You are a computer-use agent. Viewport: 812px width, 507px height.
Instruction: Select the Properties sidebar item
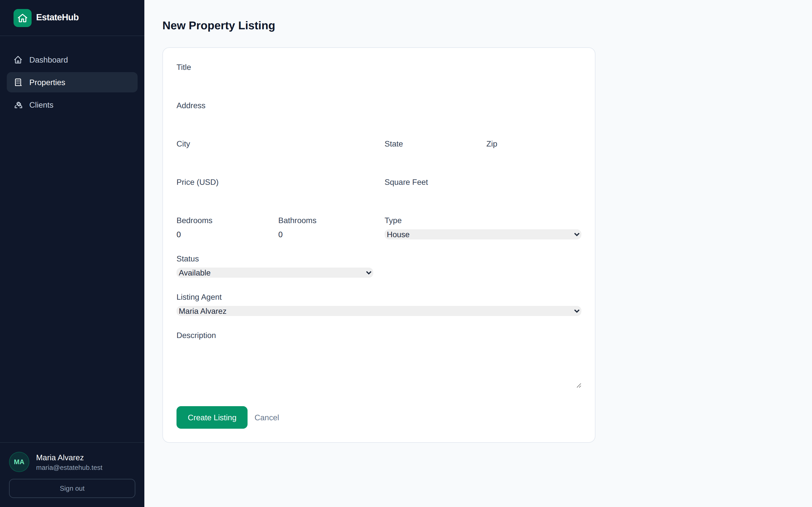coord(72,82)
